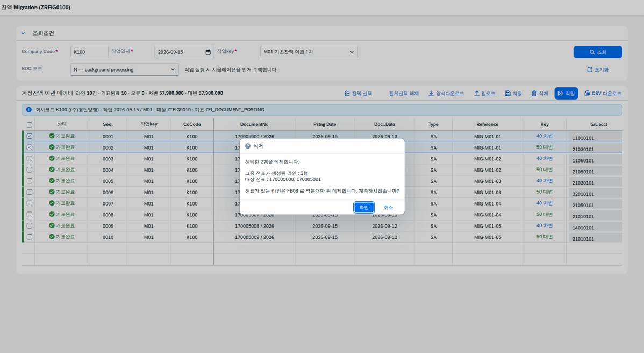Click the Reference column header
The width and height of the screenshot is (644, 353).
tap(488, 124)
